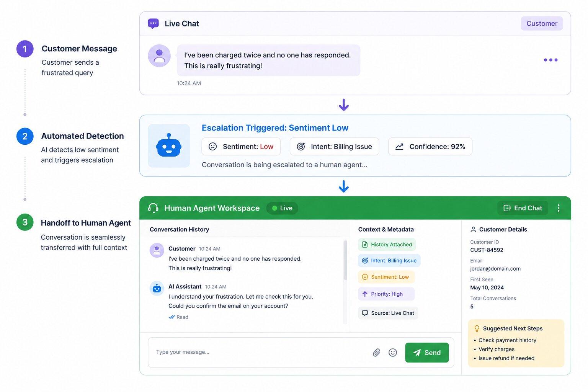Click the customer avatar in conversation history
The image size is (588, 392).
tap(157, 250)
